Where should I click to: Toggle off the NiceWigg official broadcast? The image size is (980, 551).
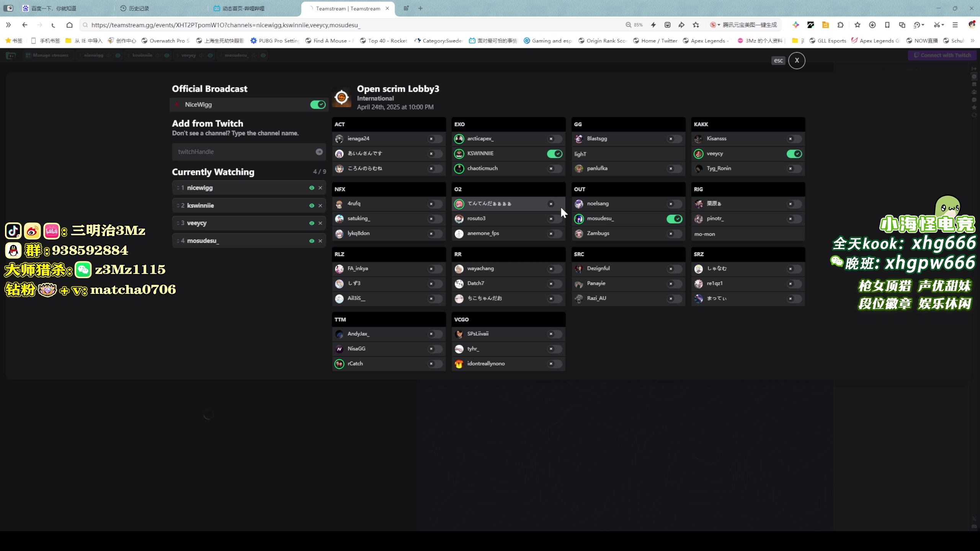pos(318,104)
